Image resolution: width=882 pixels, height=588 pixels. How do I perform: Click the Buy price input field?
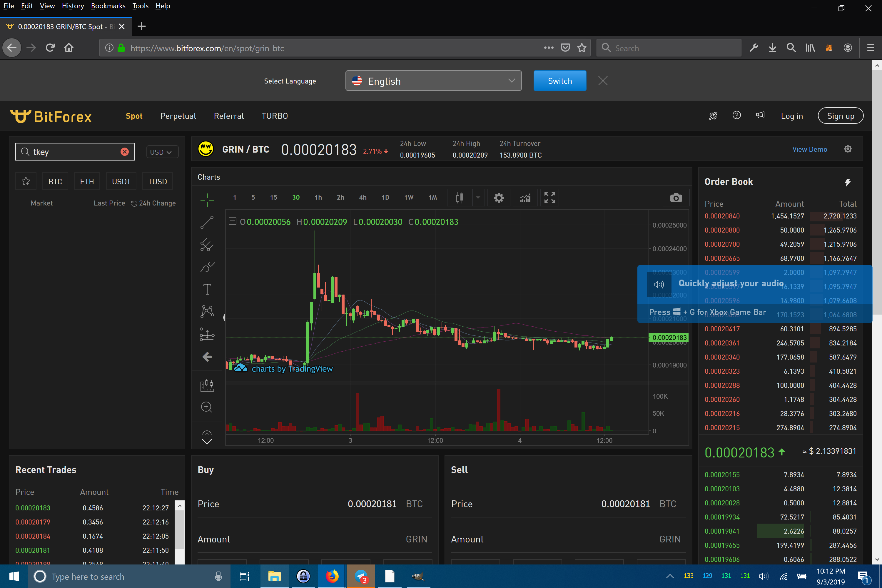pos(315,504)
